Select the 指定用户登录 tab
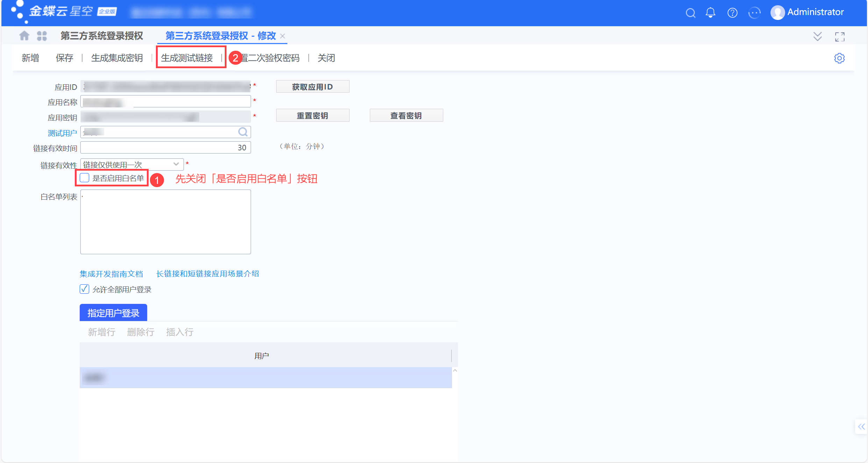868x463 pixels. (113, 313)
